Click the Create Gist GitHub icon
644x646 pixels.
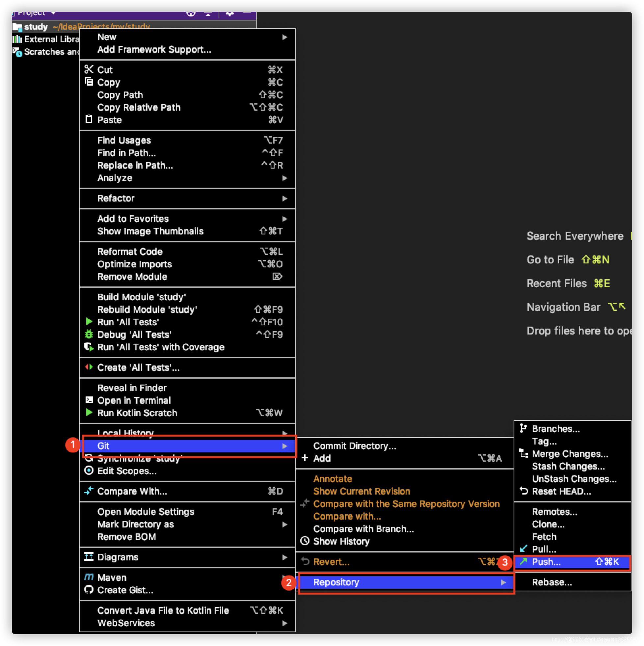[x=89, y=590]
